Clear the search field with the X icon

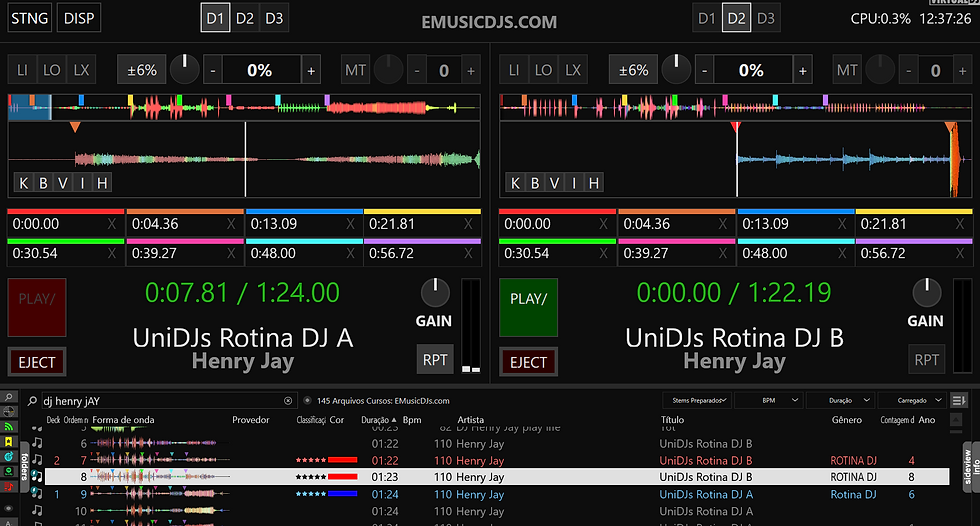[288, 401]
